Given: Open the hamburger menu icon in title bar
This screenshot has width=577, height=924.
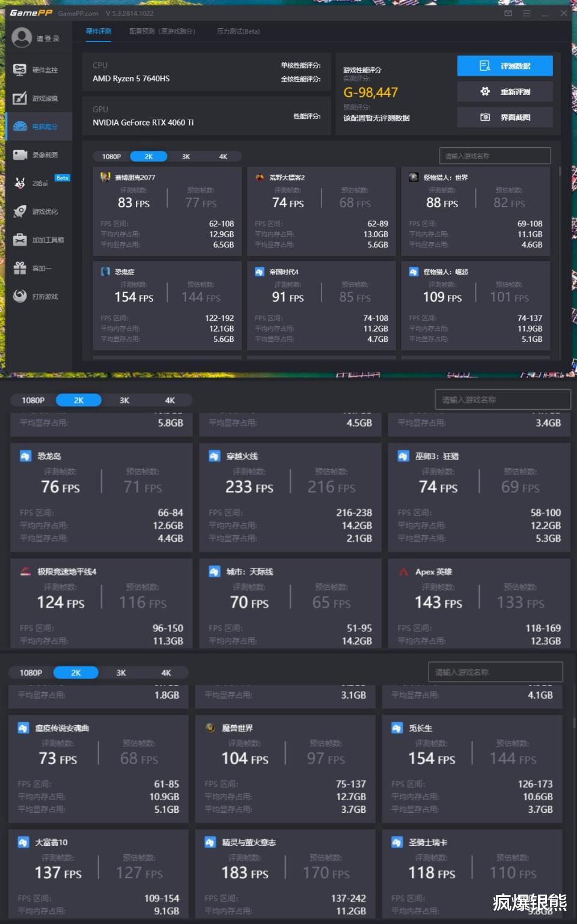Looking at the screenshot, I should click(x=527, y=13).
